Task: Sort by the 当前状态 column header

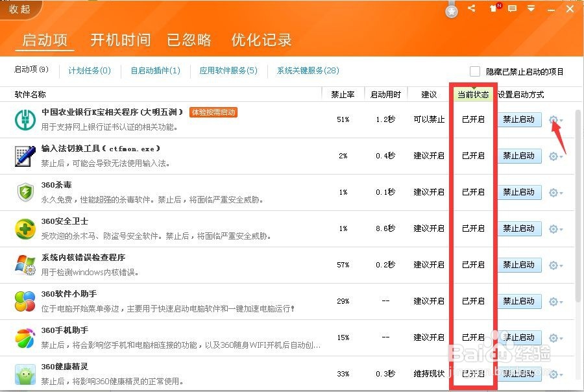Action: coord(473,95)
